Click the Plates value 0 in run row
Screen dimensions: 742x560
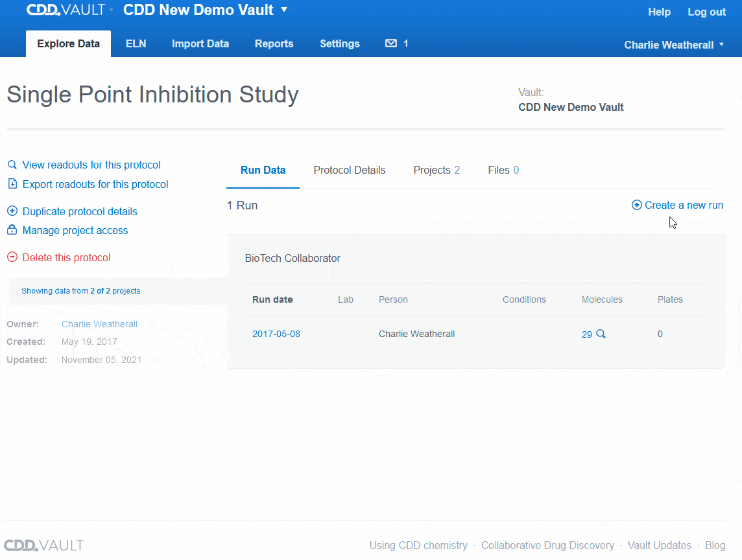pos(660,334)
